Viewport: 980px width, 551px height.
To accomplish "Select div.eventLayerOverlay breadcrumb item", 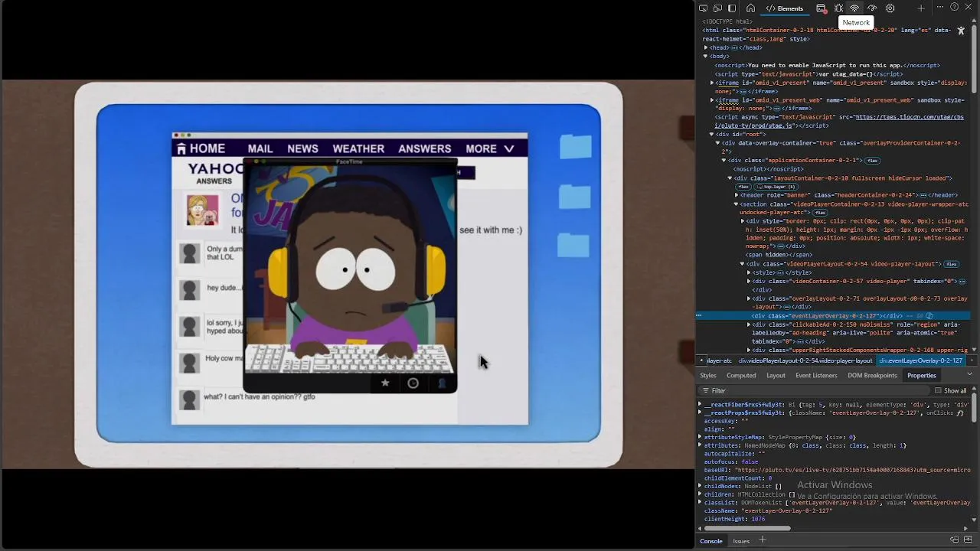I will (x=920, y=360).
